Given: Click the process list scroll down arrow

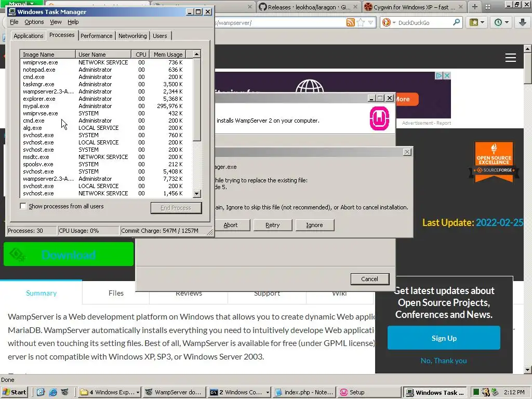Looking at the screenshot, I should pyautogui.click(x=197, y=194).
